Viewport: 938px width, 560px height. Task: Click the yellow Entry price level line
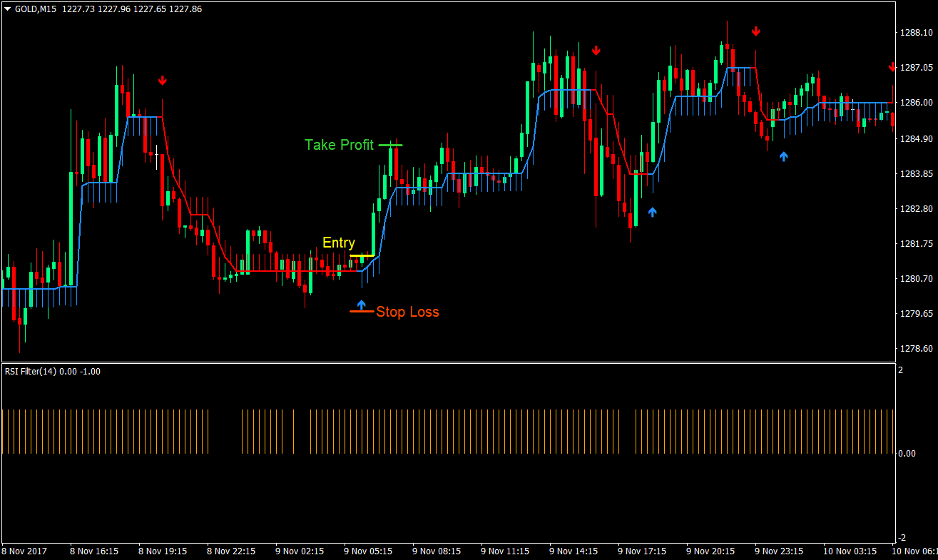[362, 255]
